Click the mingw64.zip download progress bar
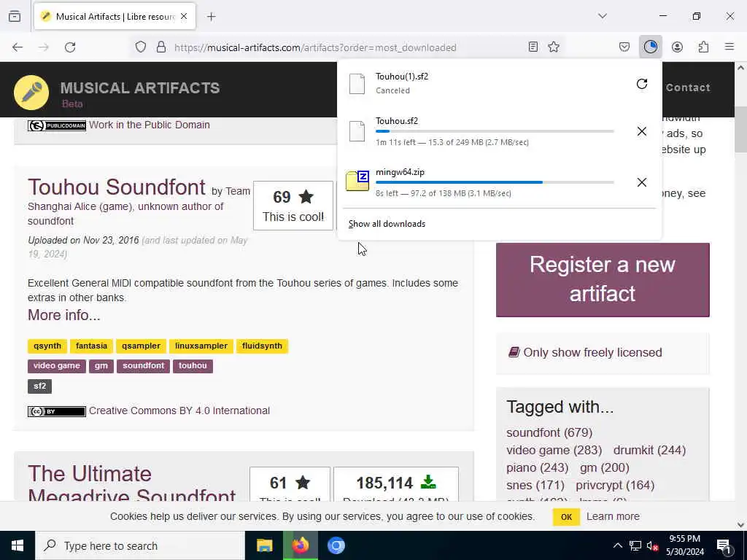 (x=495, y=182)
